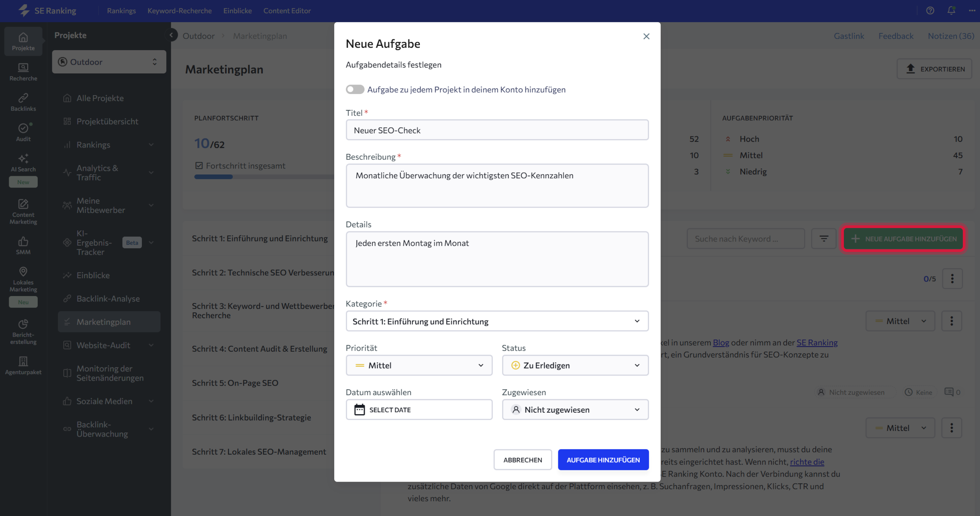Click the Audit sidebar icon
980x516 pixels.
[23, 132]
